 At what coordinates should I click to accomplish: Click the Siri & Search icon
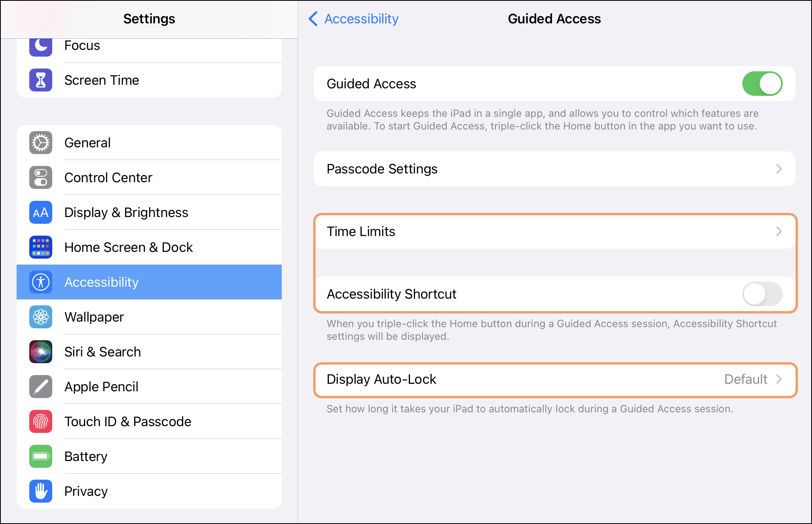point(41,352)
